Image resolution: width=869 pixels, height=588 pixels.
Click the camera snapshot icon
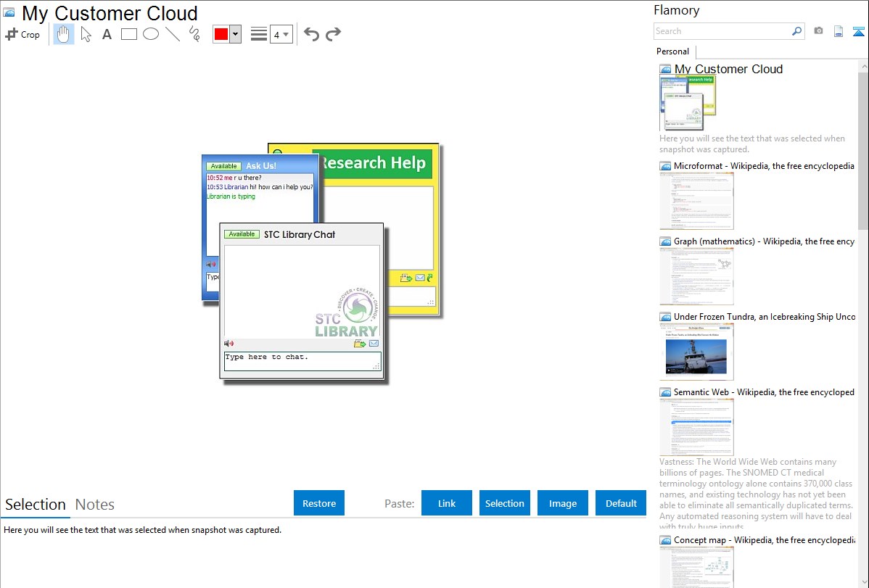pos(818,31)
